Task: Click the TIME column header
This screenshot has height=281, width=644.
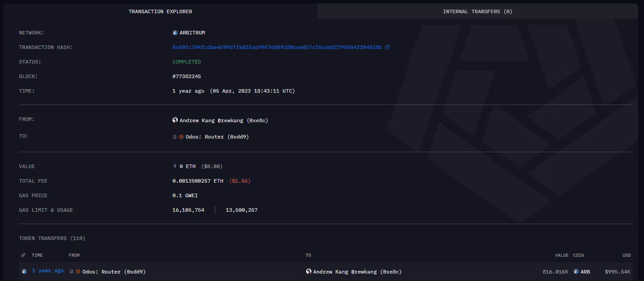Action: tap(37, 255)
